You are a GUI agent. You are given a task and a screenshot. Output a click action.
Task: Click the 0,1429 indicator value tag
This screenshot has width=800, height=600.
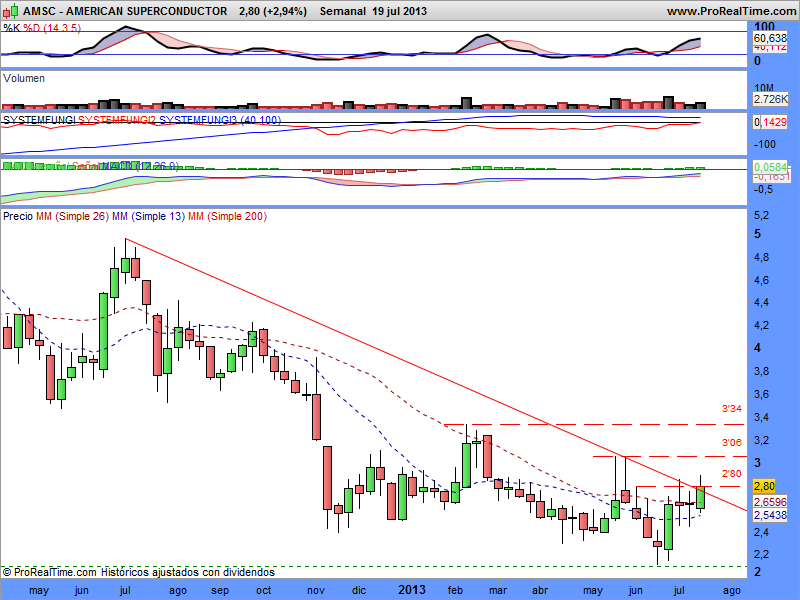770,122
